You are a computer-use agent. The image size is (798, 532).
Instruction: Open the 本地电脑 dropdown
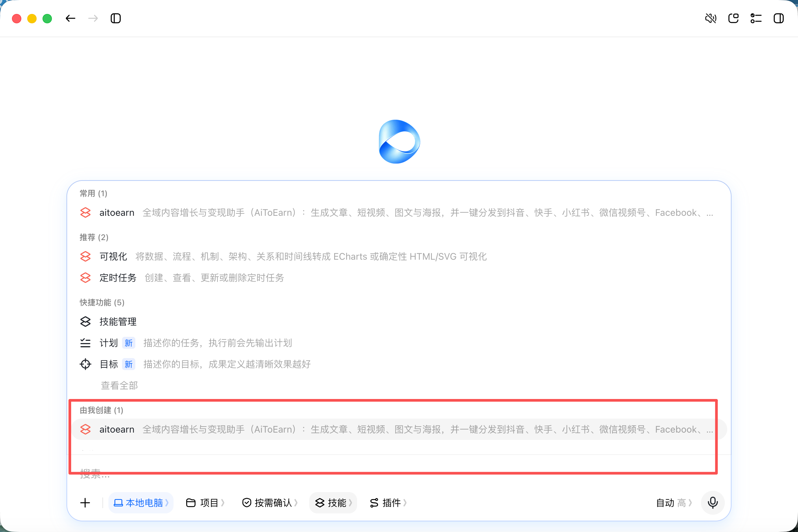pyautogui.click(x=141, y=503)
